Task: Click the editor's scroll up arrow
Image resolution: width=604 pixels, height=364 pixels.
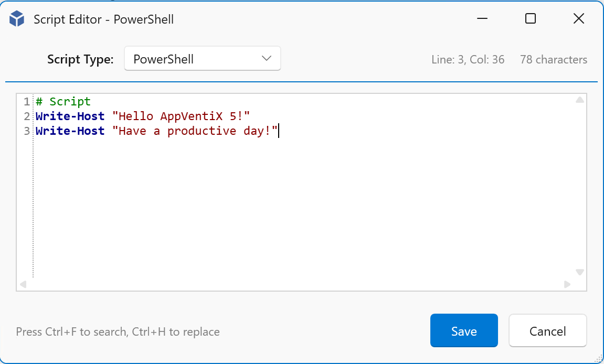Action: point(580,100)
